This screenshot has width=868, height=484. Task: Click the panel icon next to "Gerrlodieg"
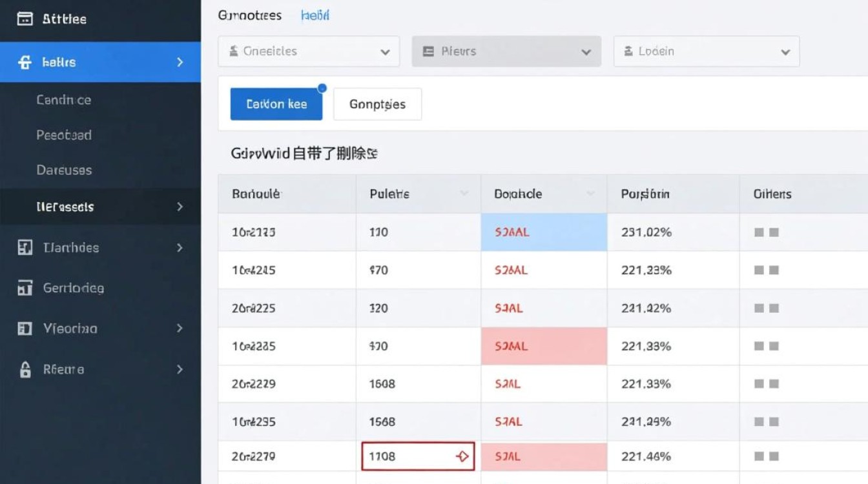pyautogui.click(x=26, y=288)
